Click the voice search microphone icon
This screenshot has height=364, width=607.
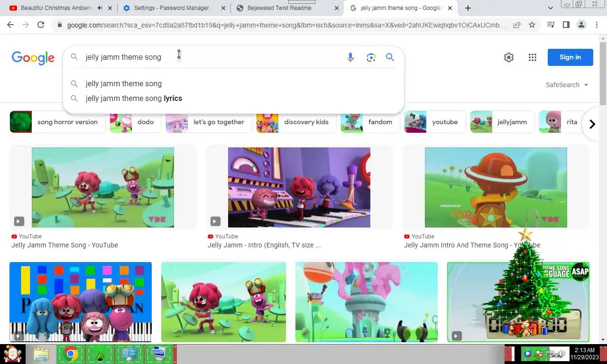click(350, 57)
